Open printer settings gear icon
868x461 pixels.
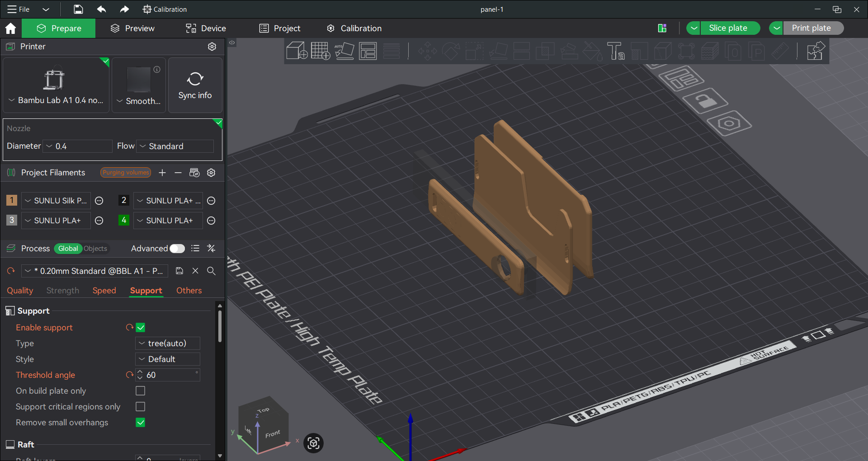212,47
